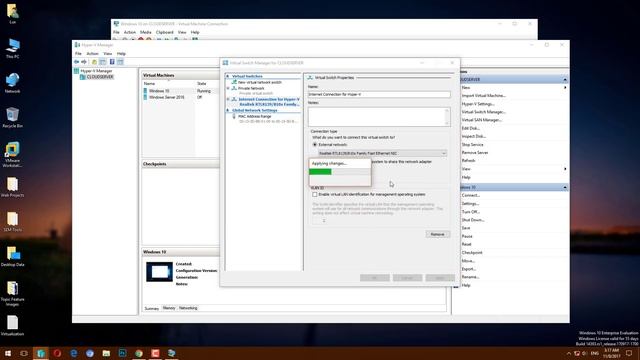Open the This PC desktop icon

pos(12,48)
